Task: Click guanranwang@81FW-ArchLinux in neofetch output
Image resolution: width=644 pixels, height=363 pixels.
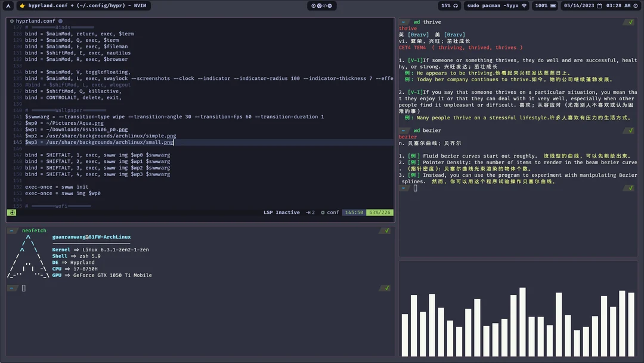Action: 91,236
